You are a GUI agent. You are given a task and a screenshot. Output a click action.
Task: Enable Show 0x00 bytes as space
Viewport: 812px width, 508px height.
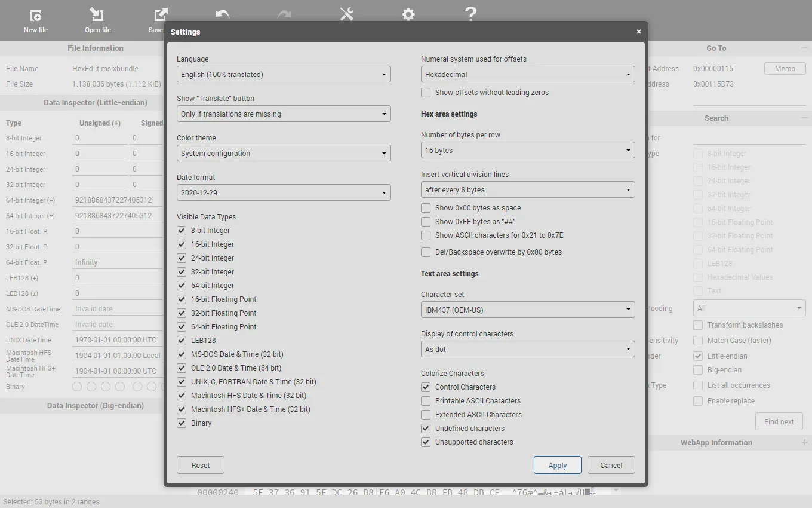coord(426,208)
